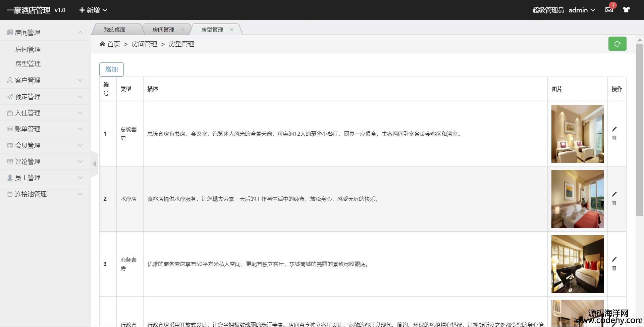Expand the 账单管理 sidebar menu
Viewport: 644px width, 327px height.
pyautogui.click(x=45, y=129)
